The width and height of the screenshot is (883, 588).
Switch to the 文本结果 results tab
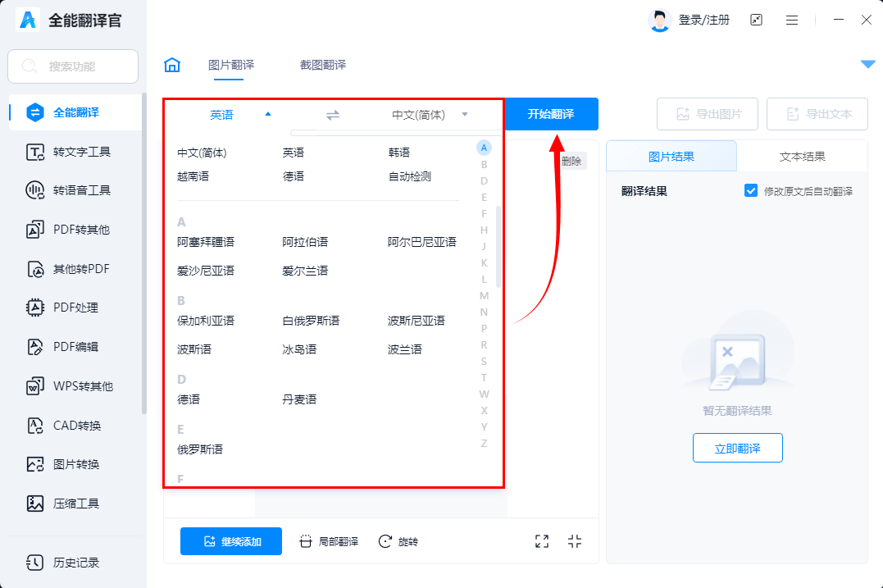click(x=804, y=156)
